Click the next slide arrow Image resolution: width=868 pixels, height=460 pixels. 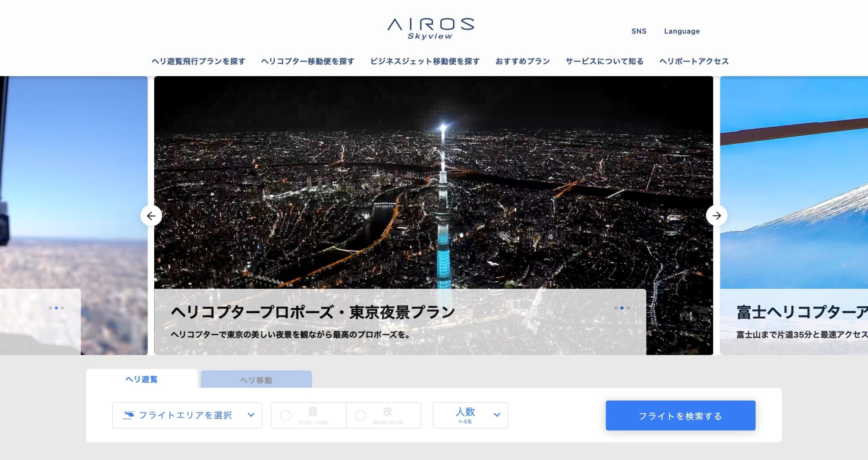pos(717,216)
